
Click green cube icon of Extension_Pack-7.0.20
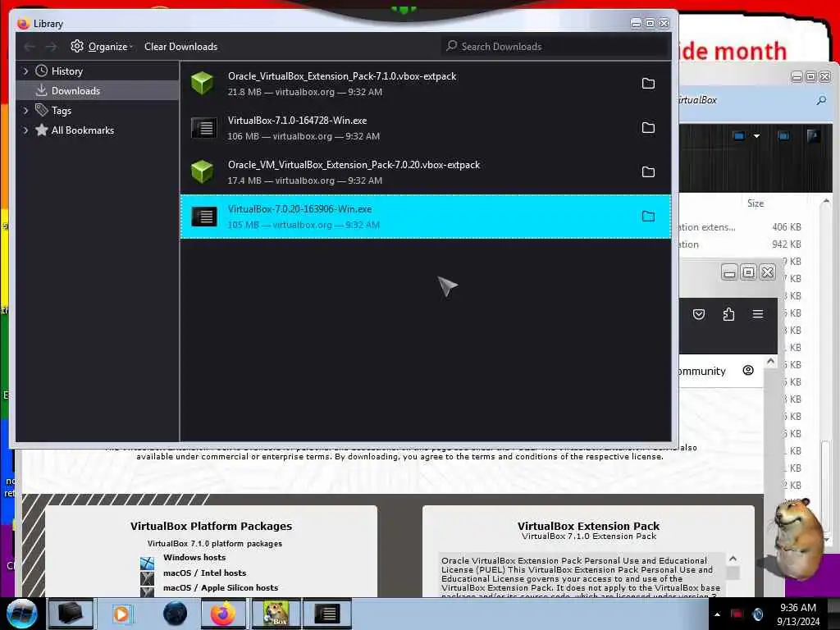tap(203, 172)
